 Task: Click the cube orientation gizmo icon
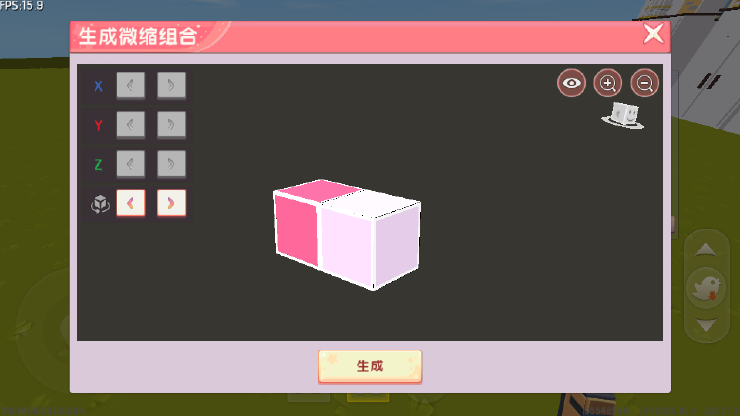pyautogui.click(x=623, y=115)
